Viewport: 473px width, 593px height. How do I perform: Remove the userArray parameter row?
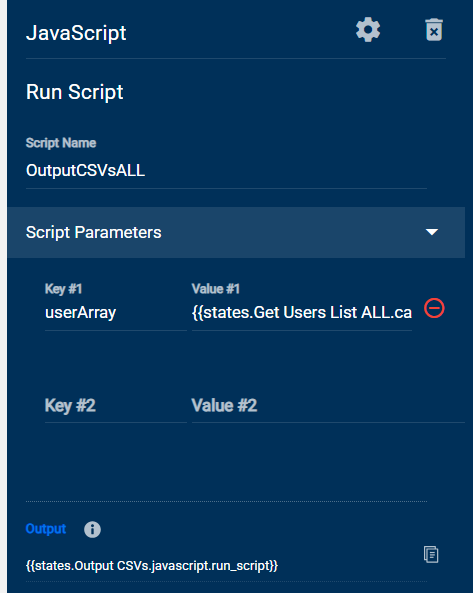coord(434,308)
